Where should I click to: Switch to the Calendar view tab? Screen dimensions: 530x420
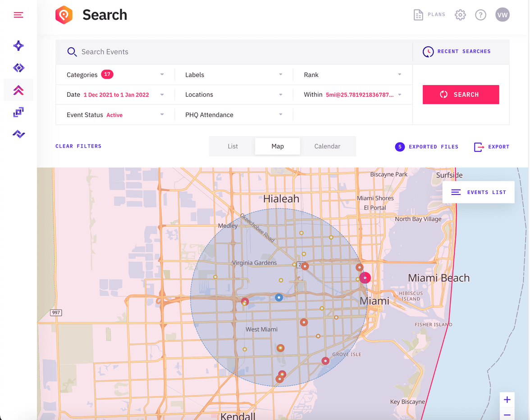coord(327,146)
